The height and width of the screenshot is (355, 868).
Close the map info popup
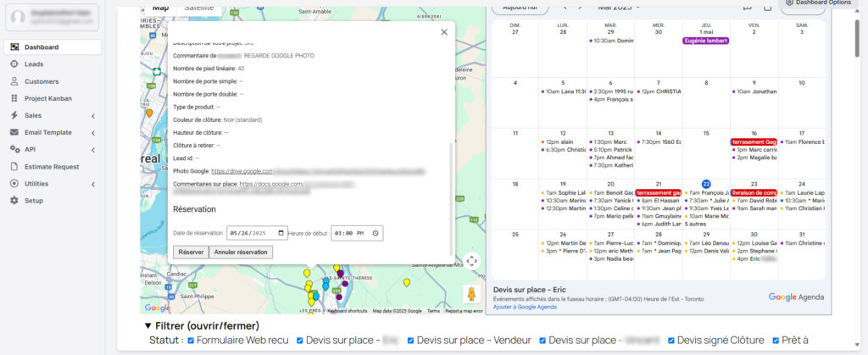[443, 32]
